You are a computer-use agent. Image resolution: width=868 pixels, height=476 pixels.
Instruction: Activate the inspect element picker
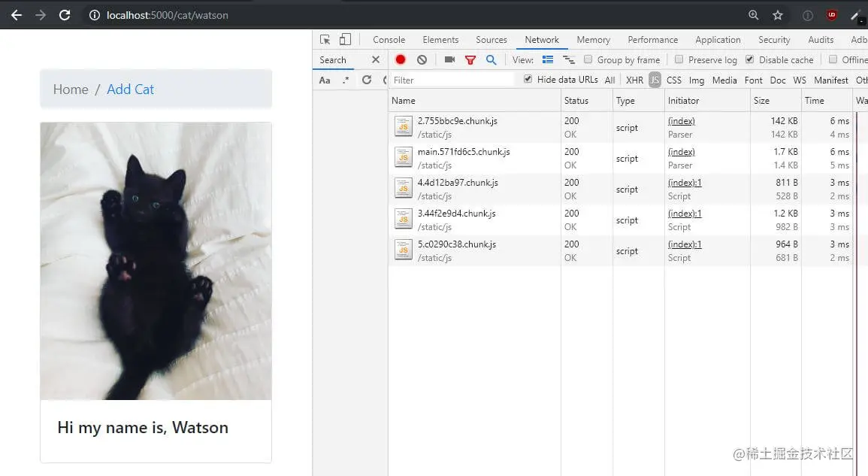(x=325, y=39)
